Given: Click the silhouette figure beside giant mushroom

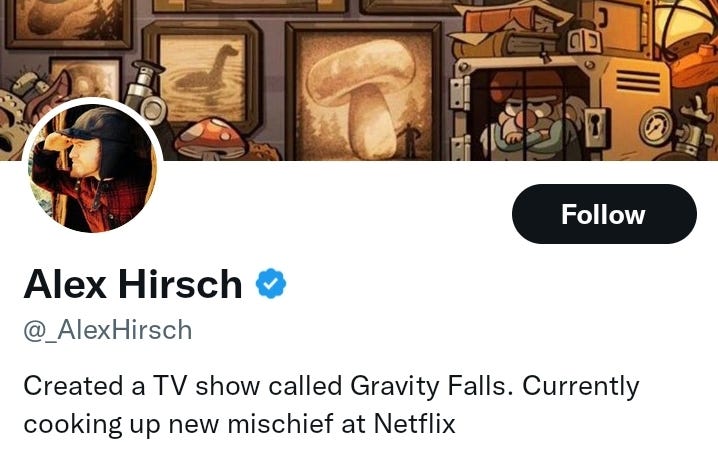Looking at the screenshot, I should 409,141.
